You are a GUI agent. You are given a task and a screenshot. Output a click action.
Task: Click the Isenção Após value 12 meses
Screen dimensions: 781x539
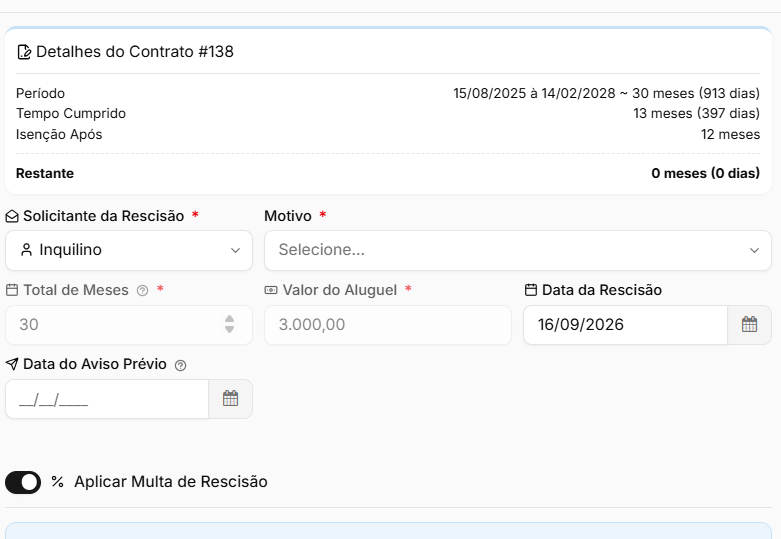pyautogui.click(x=730, y=135)
